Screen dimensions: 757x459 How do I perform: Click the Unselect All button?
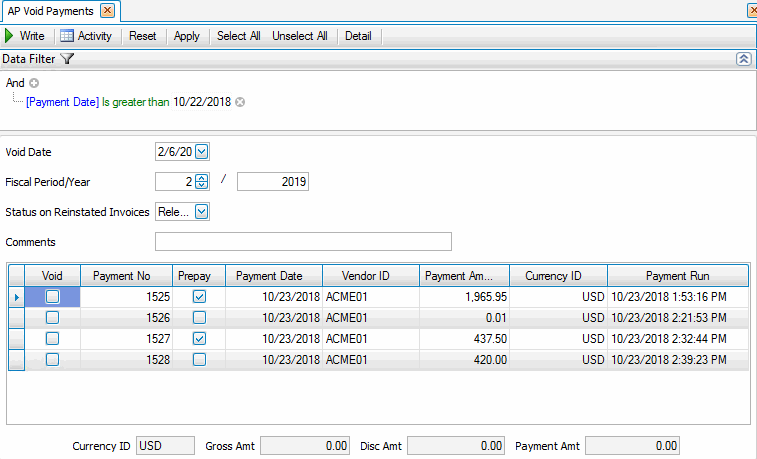(299, 36)
